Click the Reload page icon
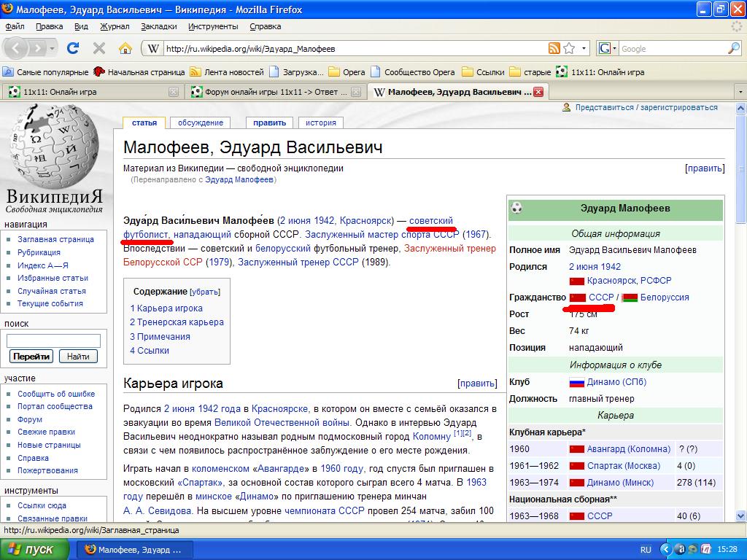The width and height of the screenshot is (747, 560). pos(73,49)
